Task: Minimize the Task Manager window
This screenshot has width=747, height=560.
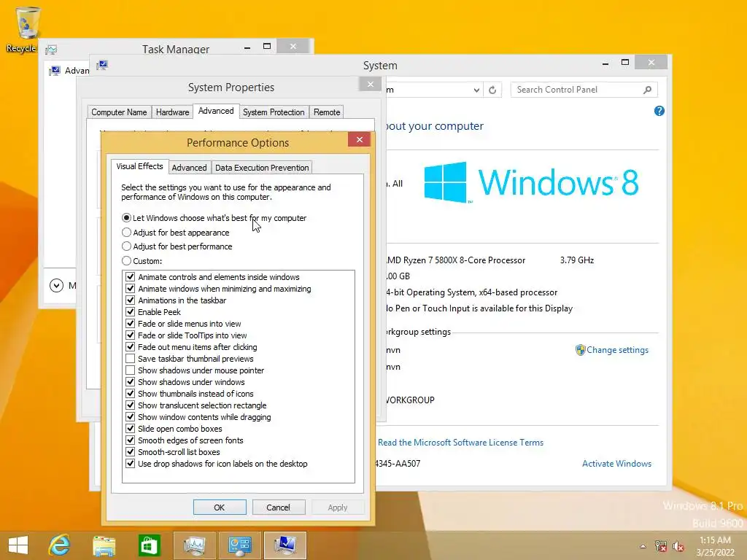Action: (x=247, y=47)
